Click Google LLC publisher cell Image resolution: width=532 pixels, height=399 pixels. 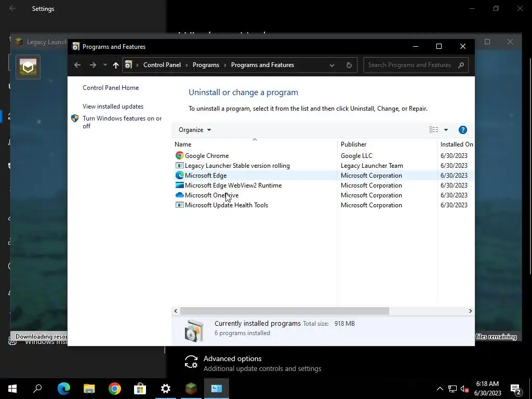pos(356,156)
